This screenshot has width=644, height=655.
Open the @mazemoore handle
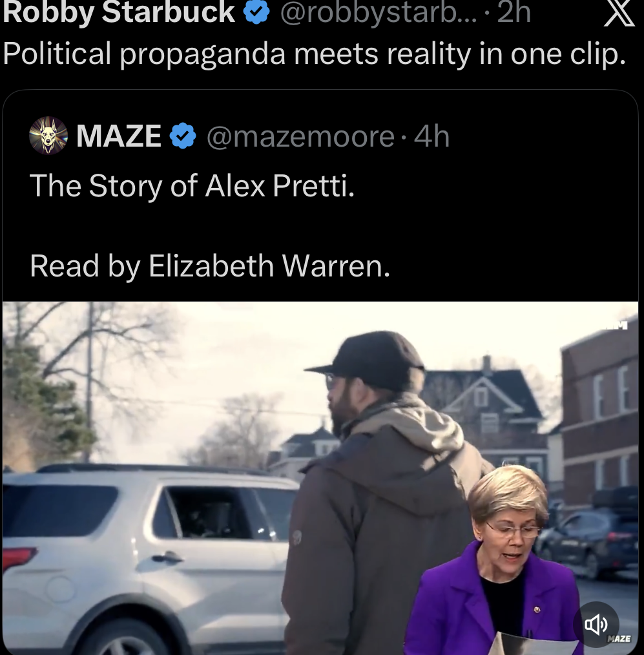click(300, 136)
